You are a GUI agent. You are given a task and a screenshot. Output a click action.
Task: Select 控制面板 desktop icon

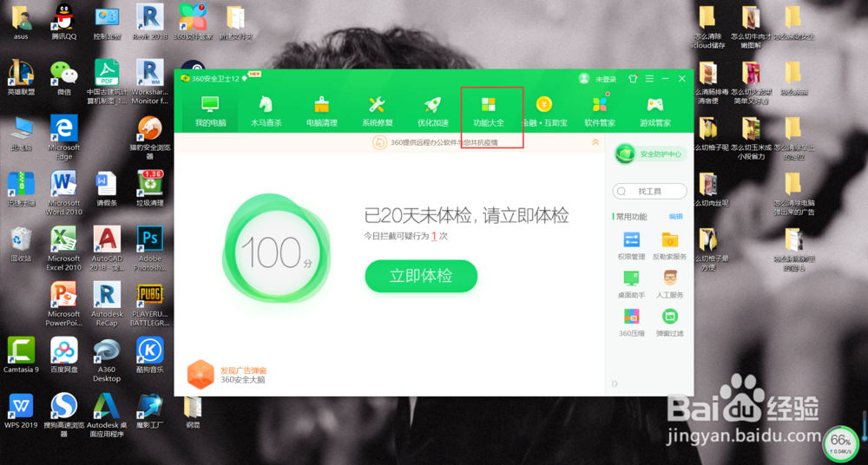tap(107, 23)
